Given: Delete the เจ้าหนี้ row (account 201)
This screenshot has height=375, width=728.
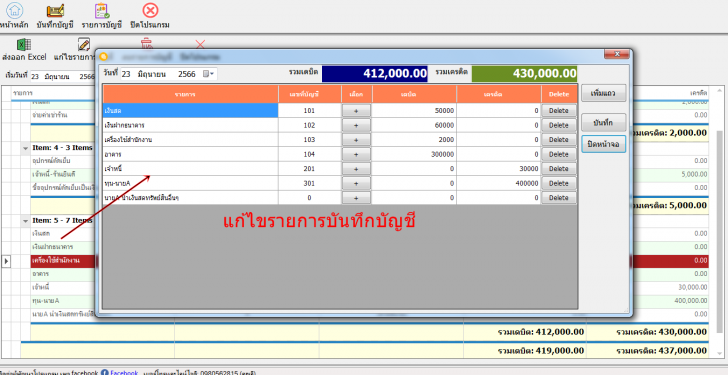Looking at the screenshot, I should 559,169.
